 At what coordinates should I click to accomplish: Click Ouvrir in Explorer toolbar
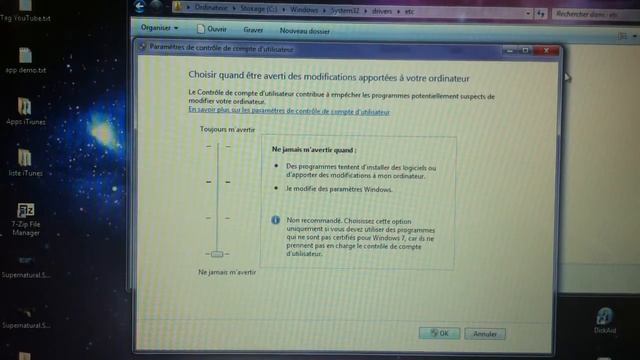(x=212, y=29)
